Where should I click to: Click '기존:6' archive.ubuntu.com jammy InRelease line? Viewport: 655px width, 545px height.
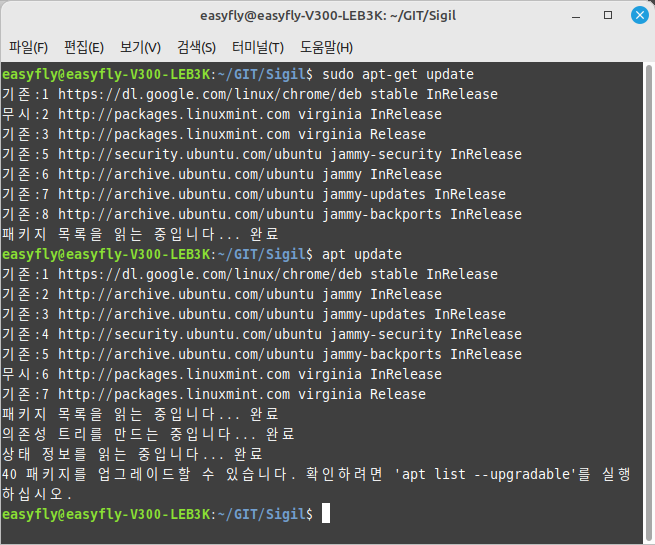point(222,175)
